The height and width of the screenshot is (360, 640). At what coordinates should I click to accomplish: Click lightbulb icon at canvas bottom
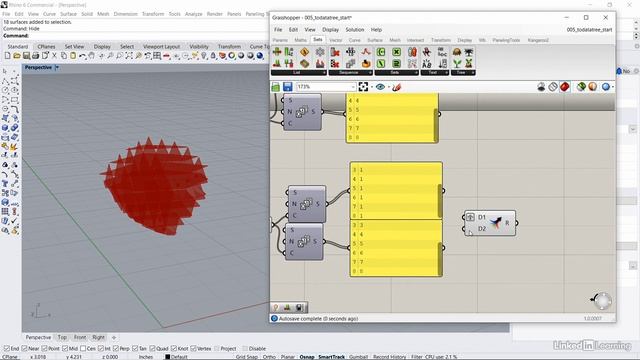pos(276,307)
